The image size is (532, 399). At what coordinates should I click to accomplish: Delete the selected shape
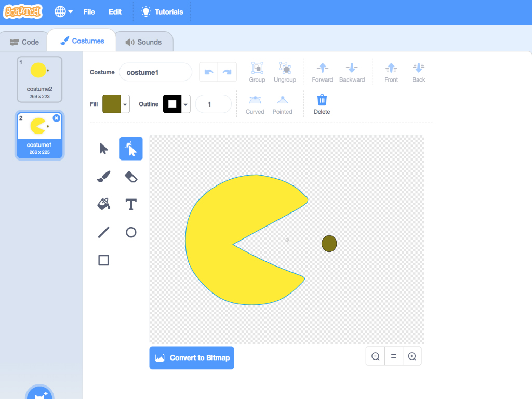pos(322,105)
